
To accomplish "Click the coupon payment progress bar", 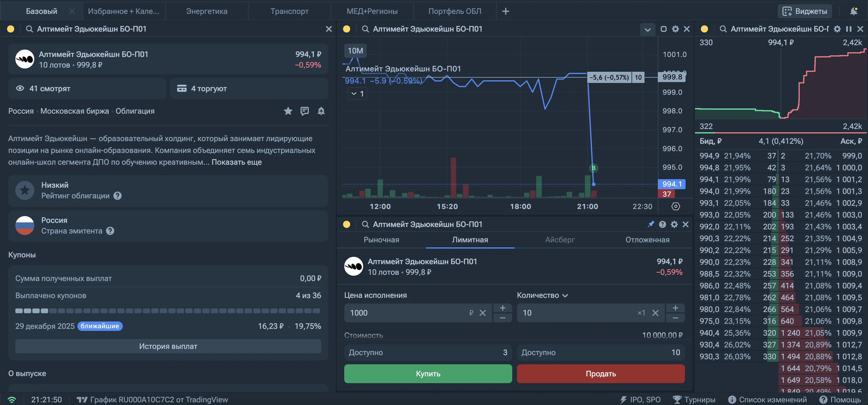I will click(x=168, y=311).
